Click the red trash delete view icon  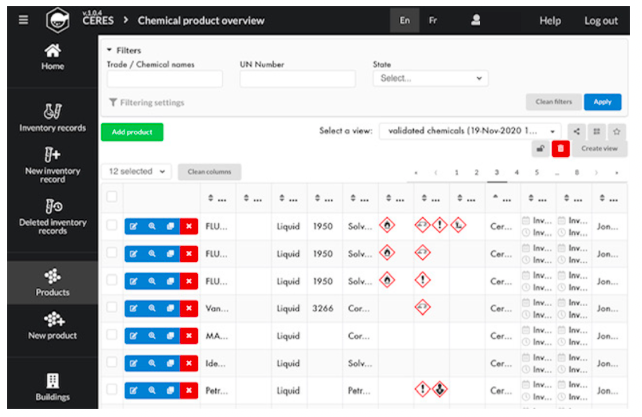(x=560, y=148)
